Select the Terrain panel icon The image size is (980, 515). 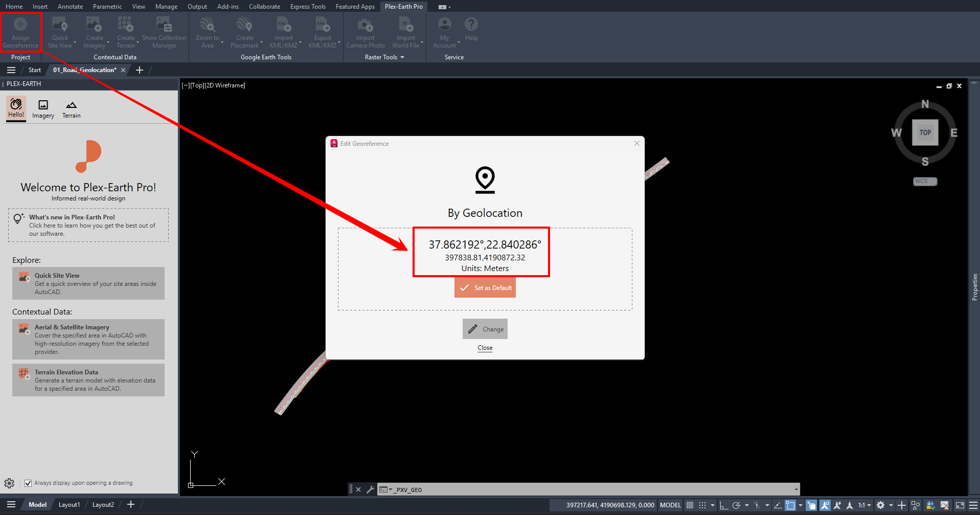[71, 109]
